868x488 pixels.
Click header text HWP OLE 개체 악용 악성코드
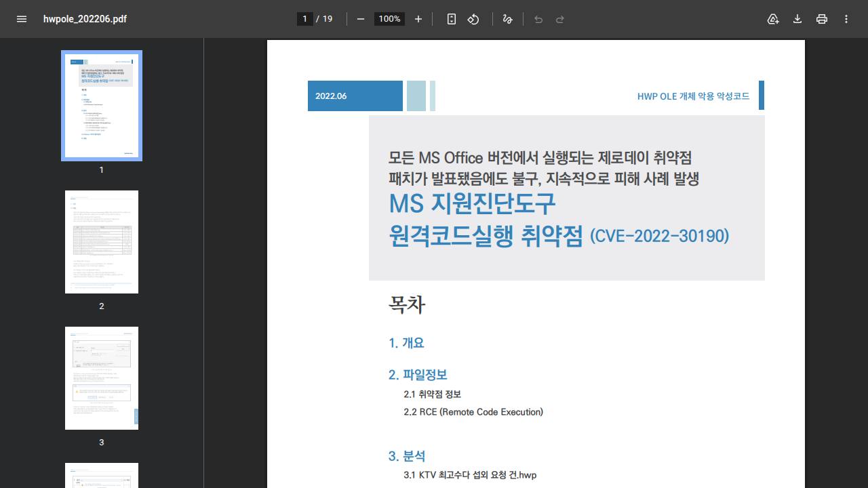[693, 96]
